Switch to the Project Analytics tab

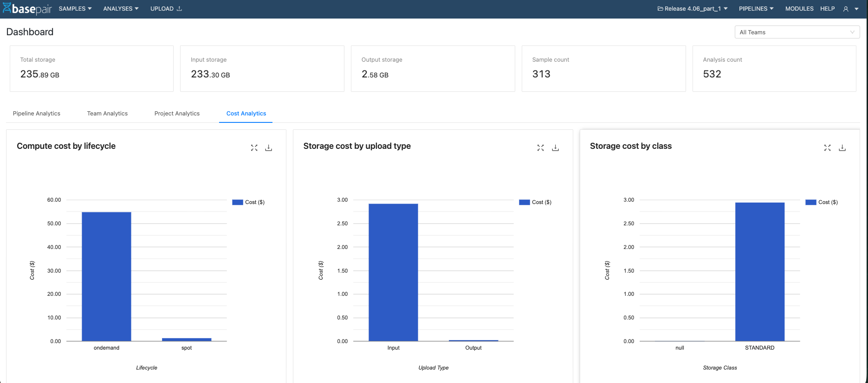click(177, 114)
